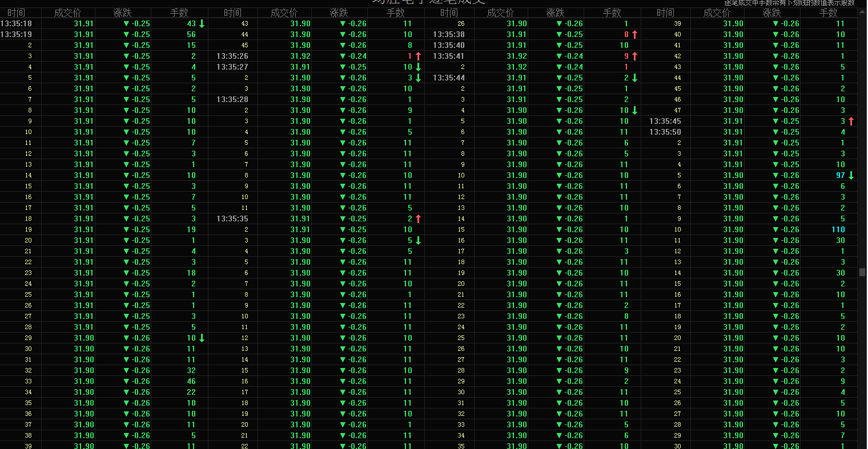Click green down arrow beside cyan 97
Viewport: 868px width, 449px height.
click(x=851, y=176)
